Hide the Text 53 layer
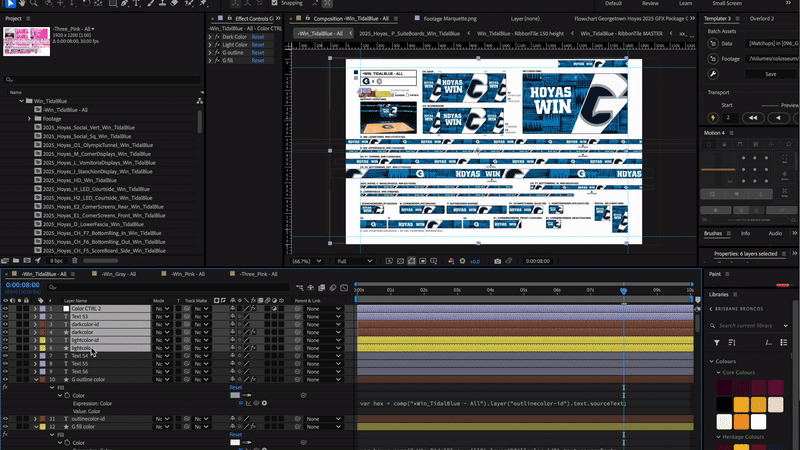Screen dimensions: 800x450 [x=5, y=316]
